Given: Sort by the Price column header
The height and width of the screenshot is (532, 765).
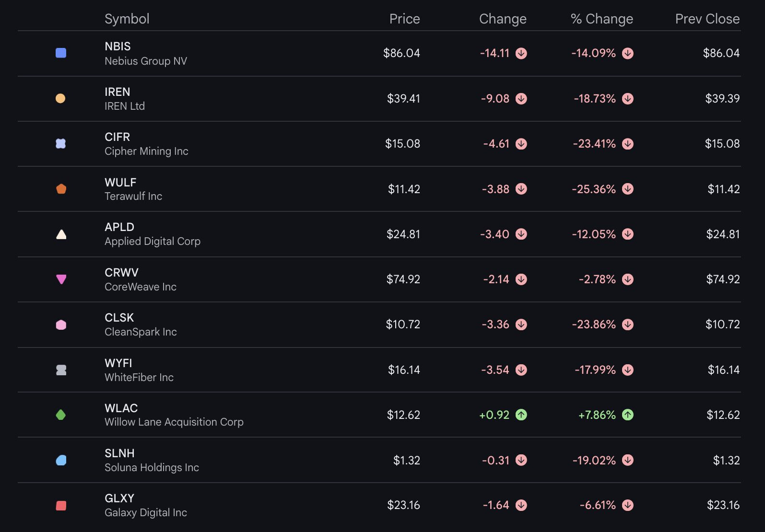Looking at the screenshot, I should tap(404, 19).
